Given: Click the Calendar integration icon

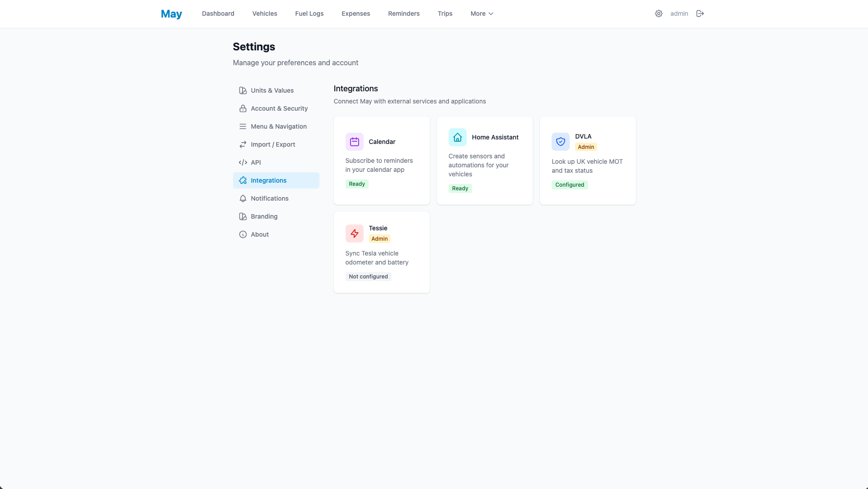Looking at the screenshot, I should pyautogui.click(x=354, y=142).
